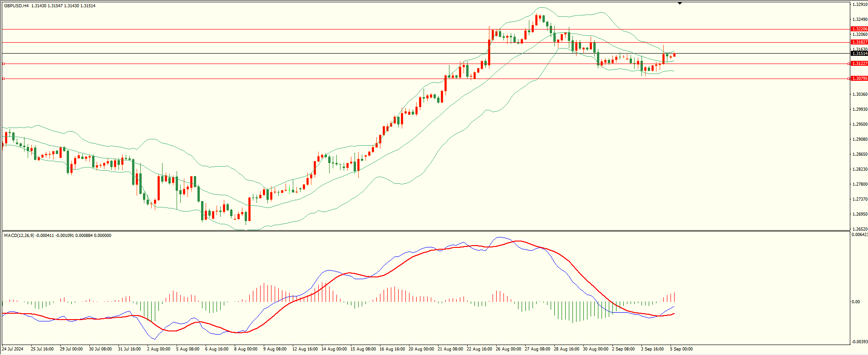Select the 1.30795 horizontal line's left anchor handle
868x355 pixels.
click(3, 79)
